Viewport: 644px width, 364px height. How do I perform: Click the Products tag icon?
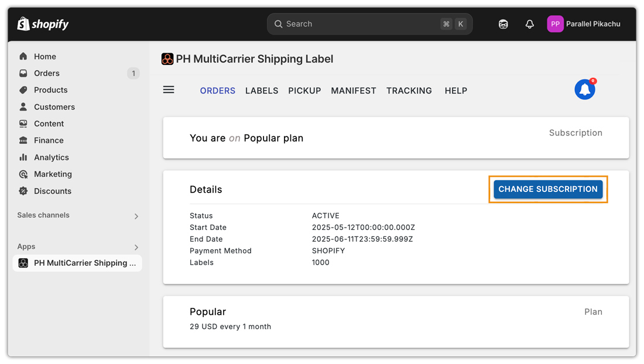[x=23, y=90]
